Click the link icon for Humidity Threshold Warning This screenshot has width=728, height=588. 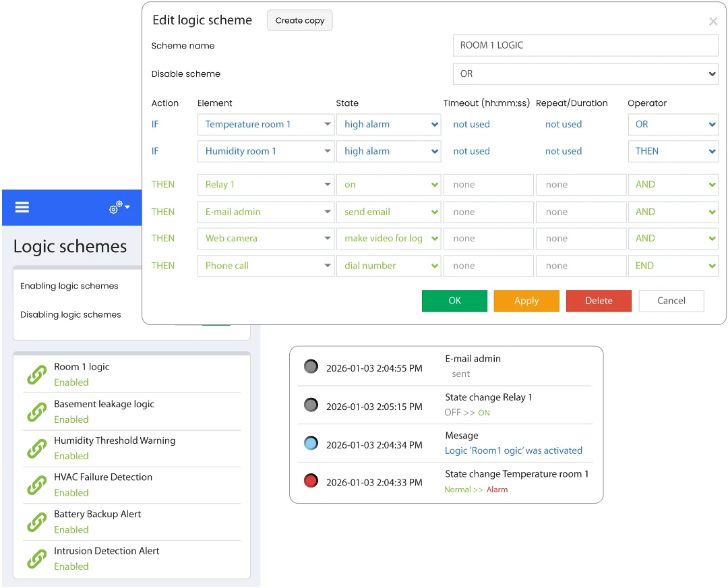point(36,448)
